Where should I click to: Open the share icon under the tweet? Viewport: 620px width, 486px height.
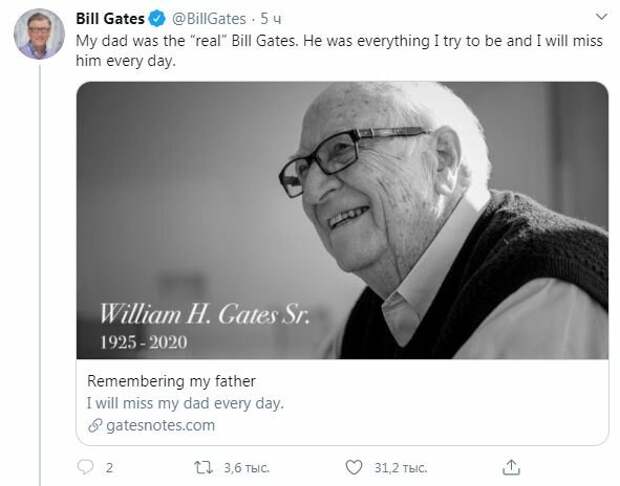(x=511, y=467)
